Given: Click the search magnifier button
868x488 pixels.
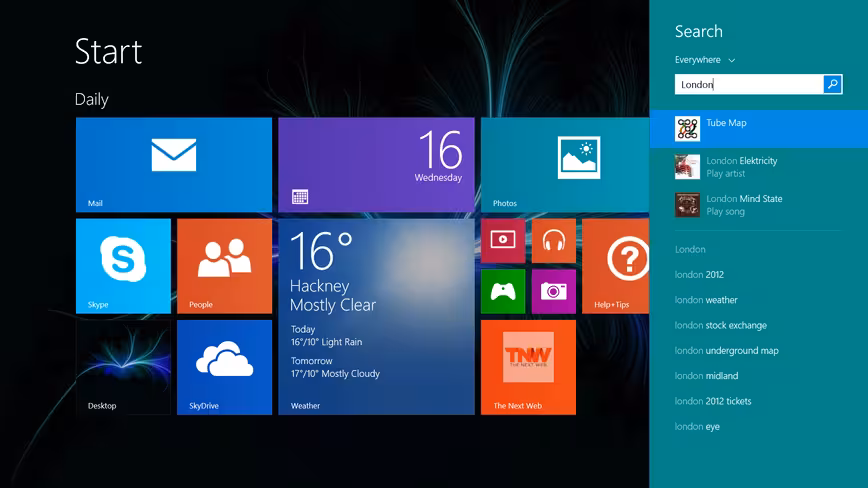Looking at the screenshot, I should click(x=833, y=84).
